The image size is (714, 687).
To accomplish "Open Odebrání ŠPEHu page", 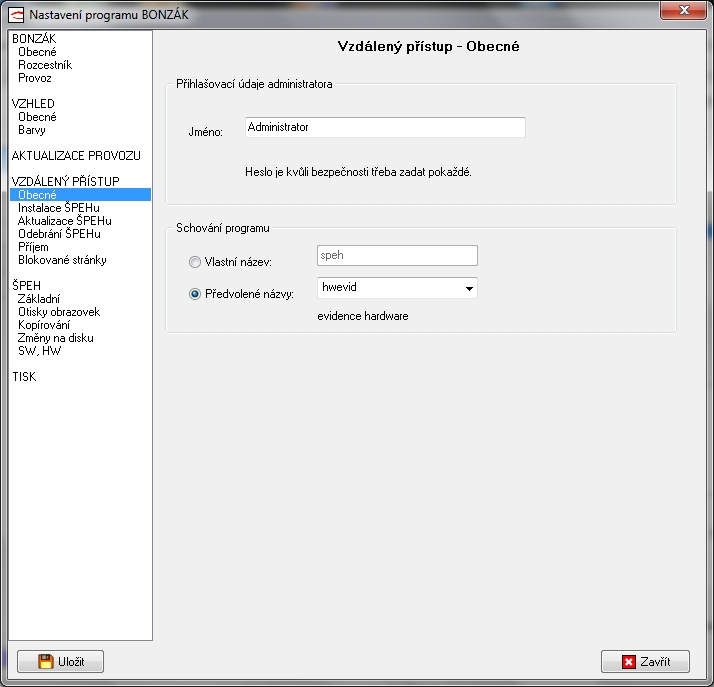I will (x=59, y=234).
